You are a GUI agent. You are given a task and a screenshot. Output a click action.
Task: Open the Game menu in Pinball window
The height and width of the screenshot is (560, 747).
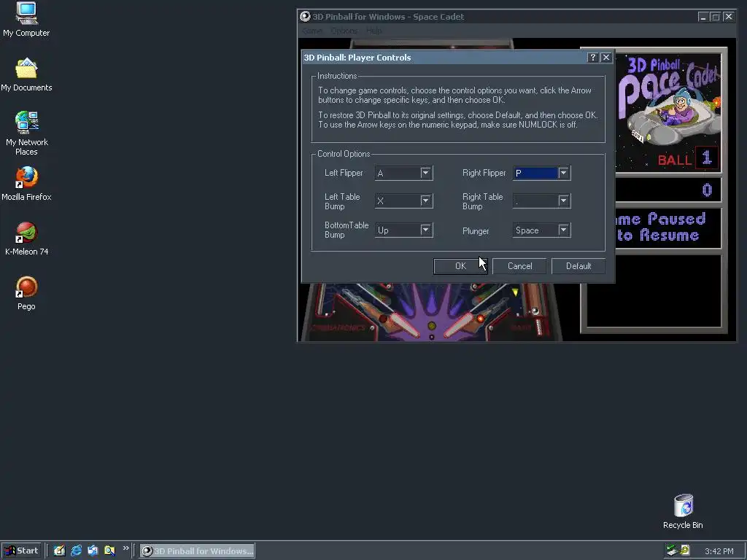tap(312, 31)
